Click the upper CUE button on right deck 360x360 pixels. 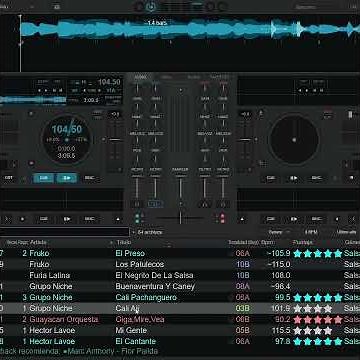tap(271, 178)
